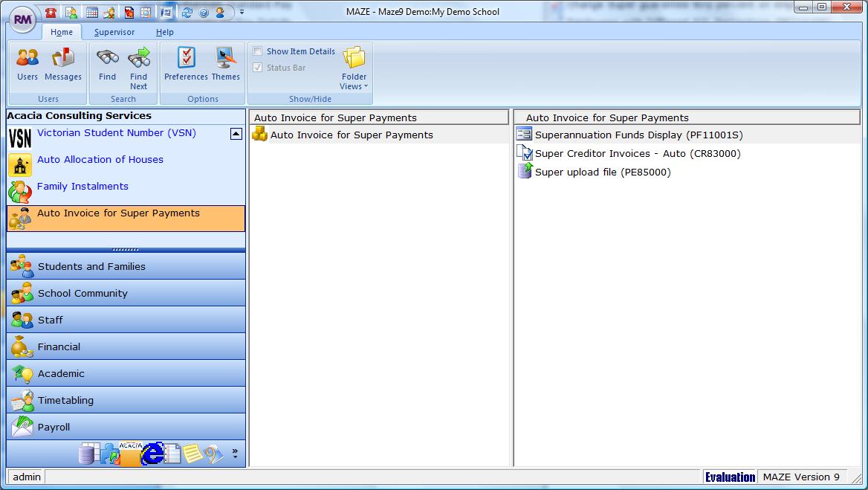This screenshot has width=868, height=490.
Task: Switch to the Home ribbon tab
Action: point(62,32)
